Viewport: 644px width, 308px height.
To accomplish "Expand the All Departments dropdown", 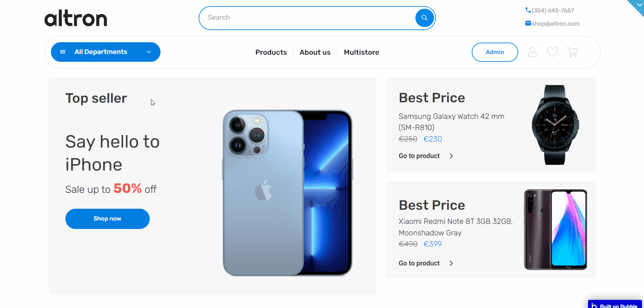I will 149,52.
